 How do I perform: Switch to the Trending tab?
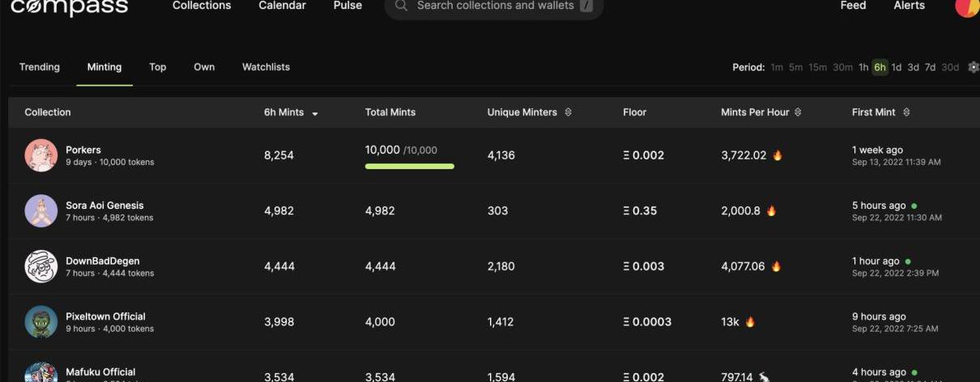(x=40, y=67)
